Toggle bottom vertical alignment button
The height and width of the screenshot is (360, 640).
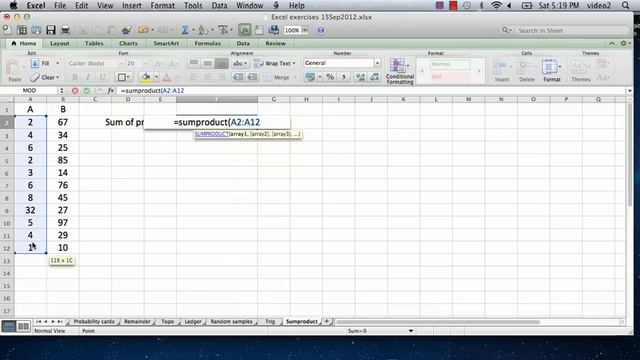point(222,63)
